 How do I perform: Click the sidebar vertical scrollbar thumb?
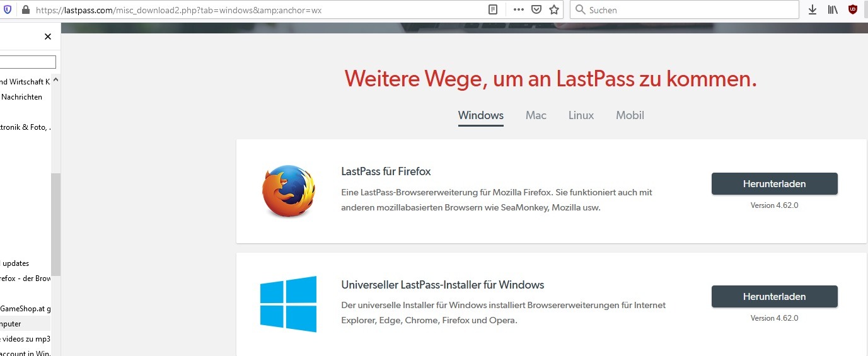[55, 224]
